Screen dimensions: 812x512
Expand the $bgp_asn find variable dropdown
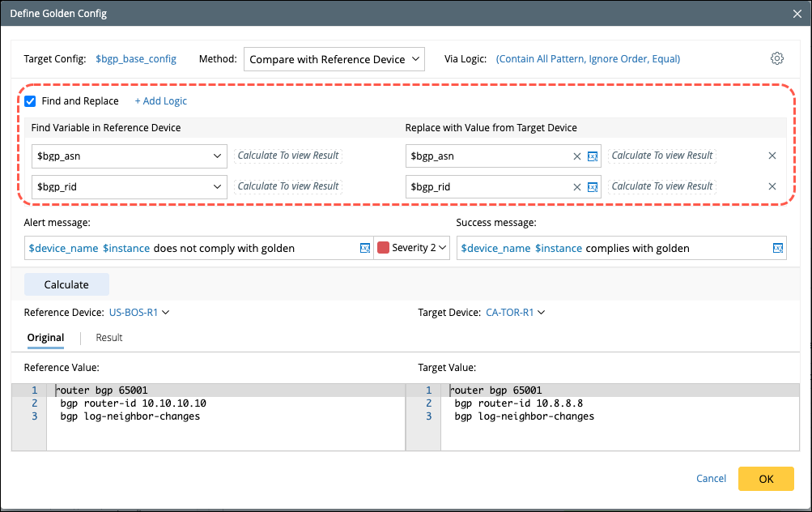[x=217, y=156]
